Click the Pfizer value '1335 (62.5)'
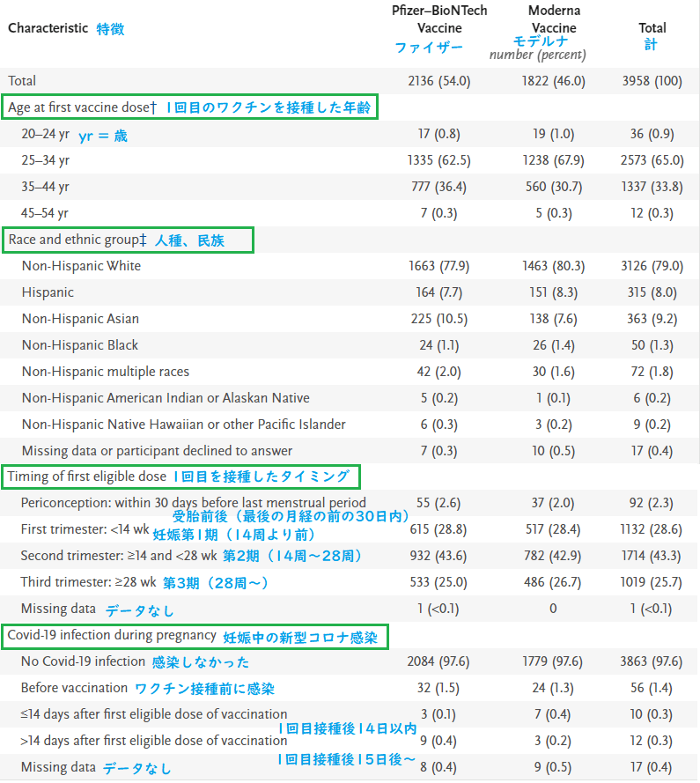Image resolution: width=700 pixels, height=783 pixels. point(439,160)
